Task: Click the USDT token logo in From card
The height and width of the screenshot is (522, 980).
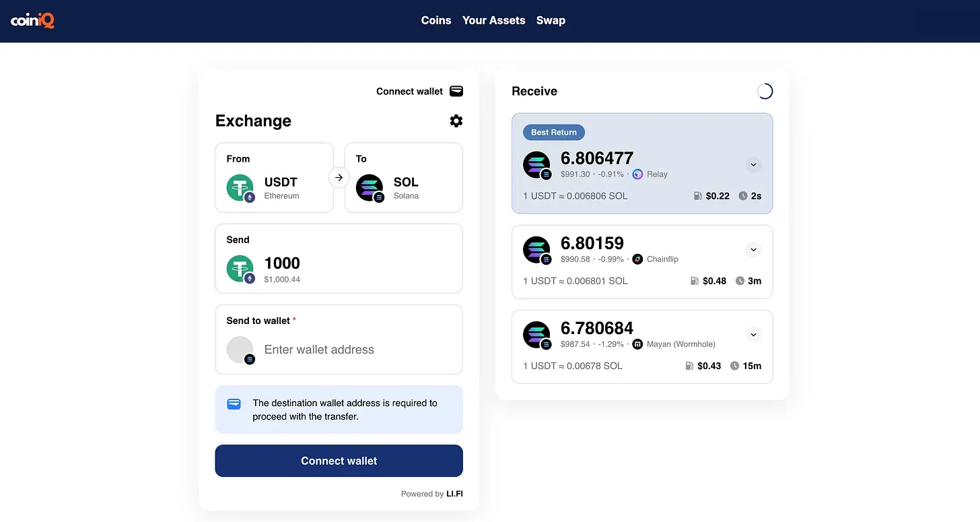Action: (x=240, y=187)
